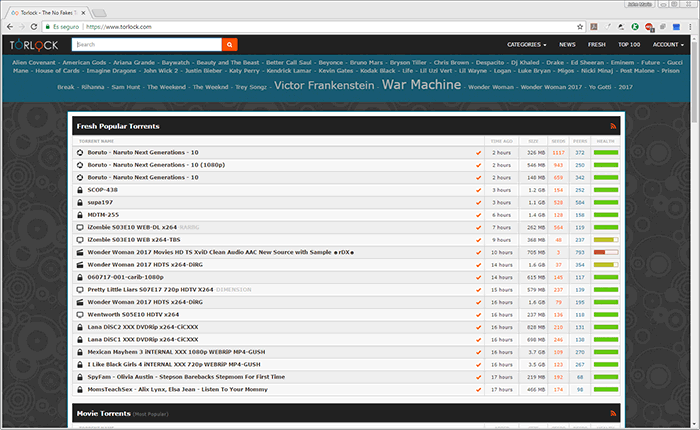Open the Fresh Popular Torrents RSS feed icon

click(x=613, y=126)
